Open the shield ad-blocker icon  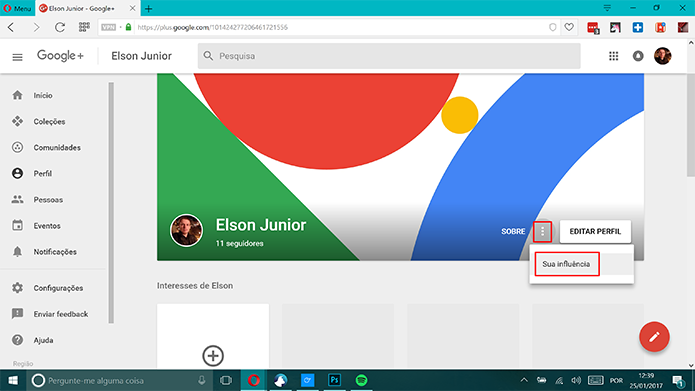coord(552,27)
